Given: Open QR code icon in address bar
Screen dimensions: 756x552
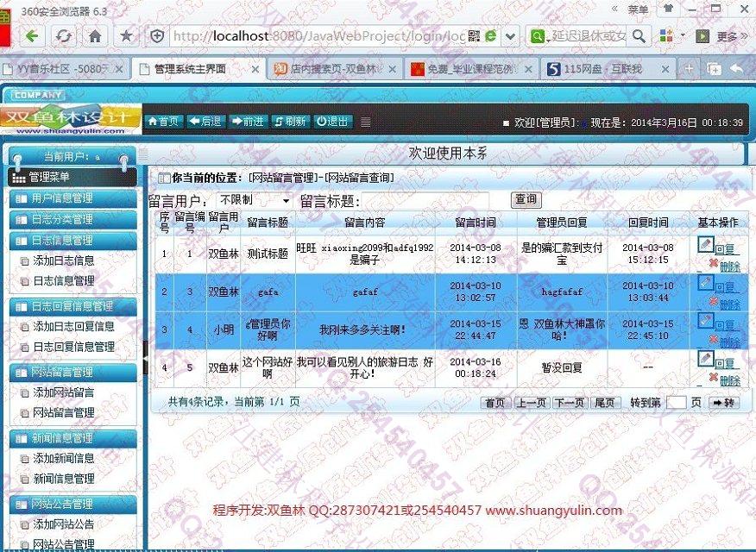Looking at the screenshot, I should point(474,35).
